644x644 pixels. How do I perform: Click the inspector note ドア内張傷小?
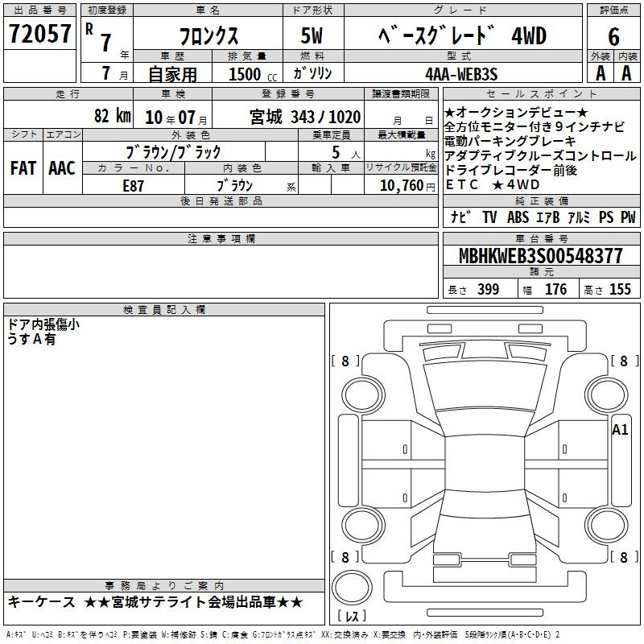click(43, 324)
